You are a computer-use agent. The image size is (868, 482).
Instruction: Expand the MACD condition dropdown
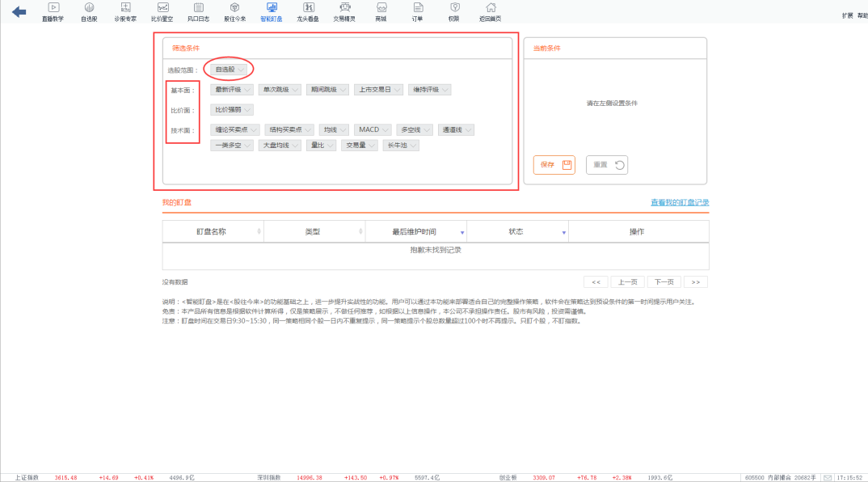[371, 129]
